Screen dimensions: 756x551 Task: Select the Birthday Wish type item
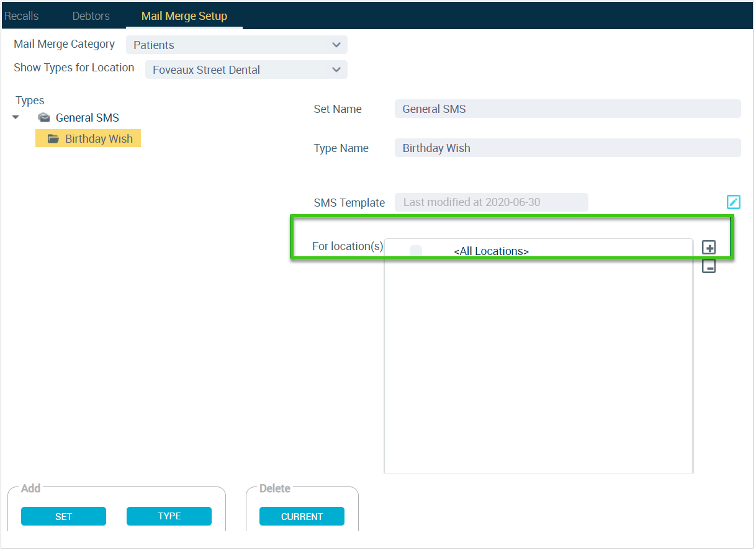(x=88, y=138)
